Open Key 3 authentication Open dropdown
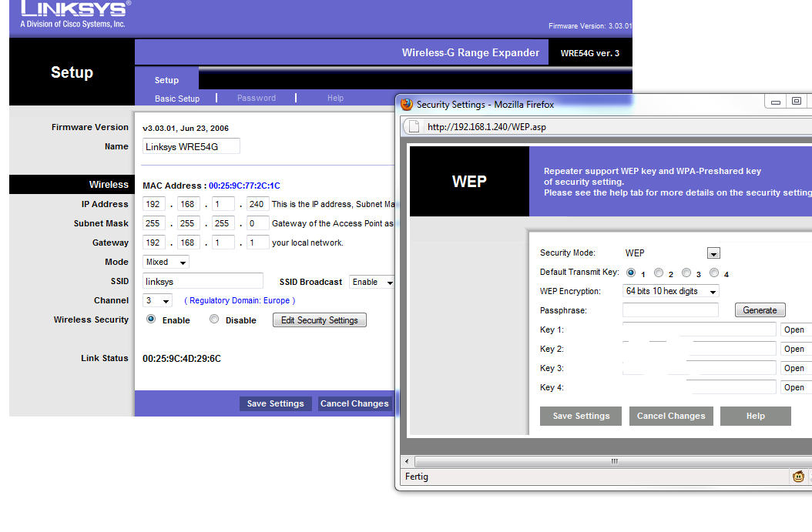The image size is (812, 532). click(x=796, y=368)
